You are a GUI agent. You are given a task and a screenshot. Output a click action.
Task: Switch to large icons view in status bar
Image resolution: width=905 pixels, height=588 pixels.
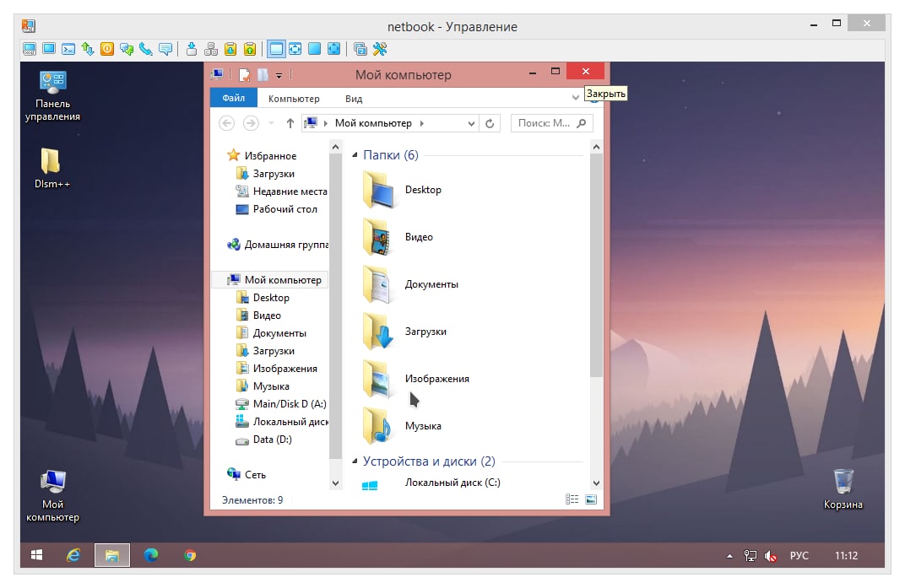click(591, 499)
